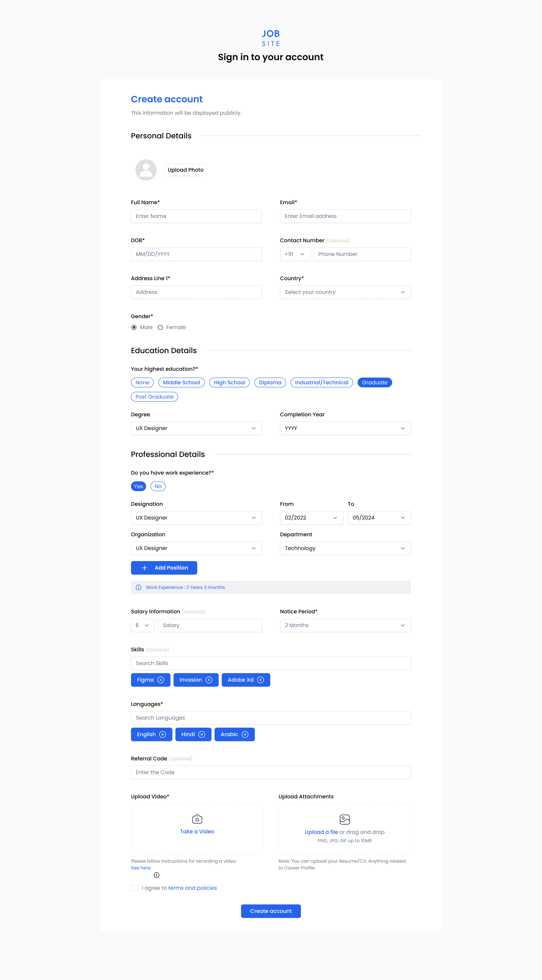Image resolution: width=542 pixels, height=980 pixels.
Task: Choose Graduate as highest education
Action: (375, 382)
